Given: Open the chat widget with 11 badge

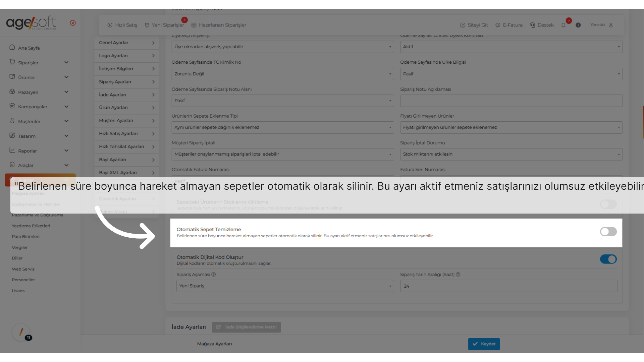Looking at the screenshot, I should click(x=21, y=333).
